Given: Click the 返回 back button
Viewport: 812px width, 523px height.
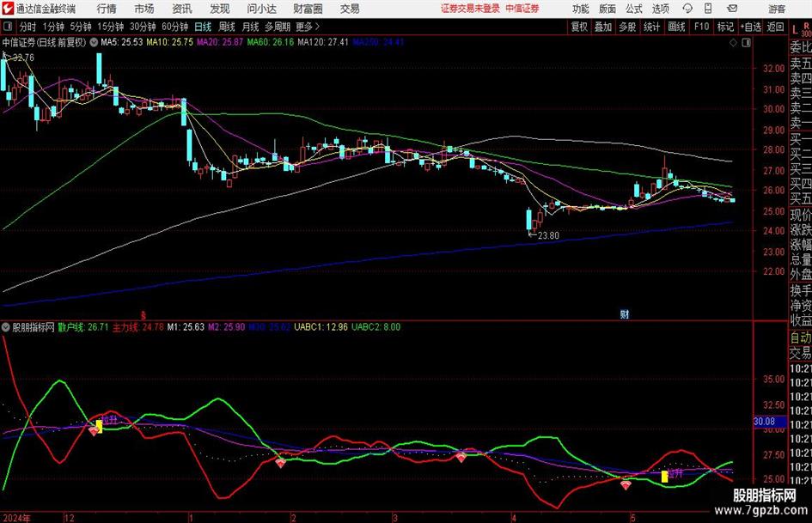Looking at the screenshot, I should (x=775, y=27).
